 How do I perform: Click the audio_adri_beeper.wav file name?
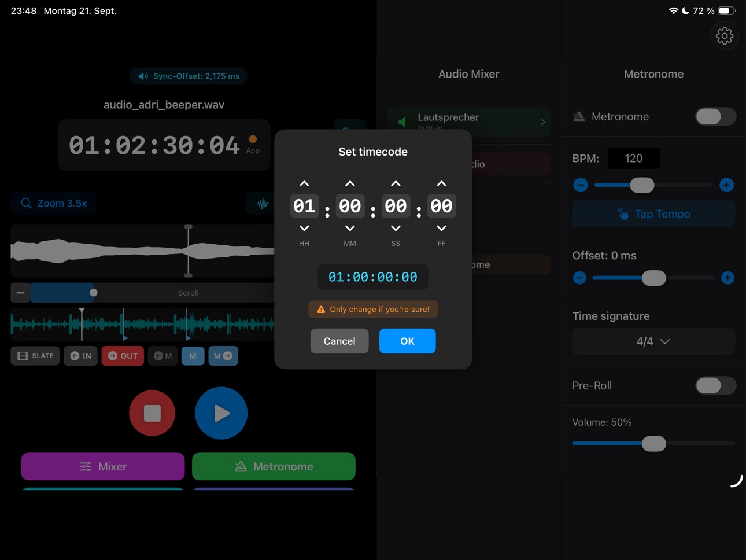[x=164, y=105]
